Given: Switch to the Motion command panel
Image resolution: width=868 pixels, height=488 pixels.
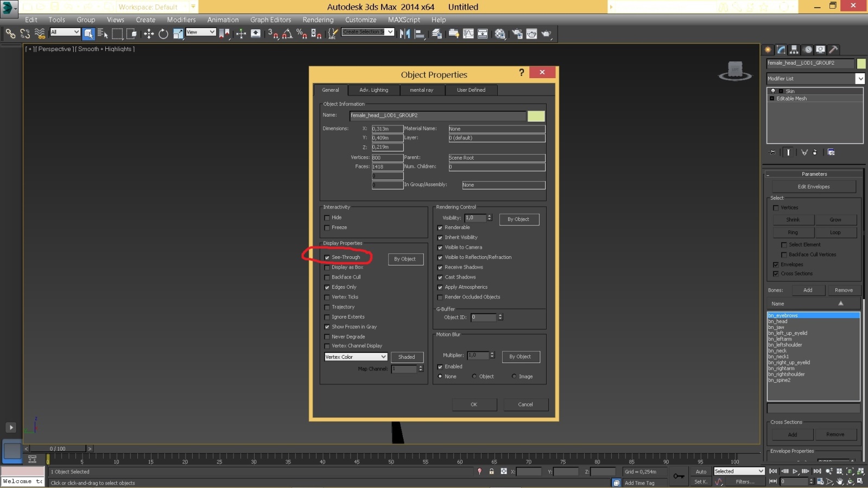Looking at the screenshot, I should click(x=808, y=49).
